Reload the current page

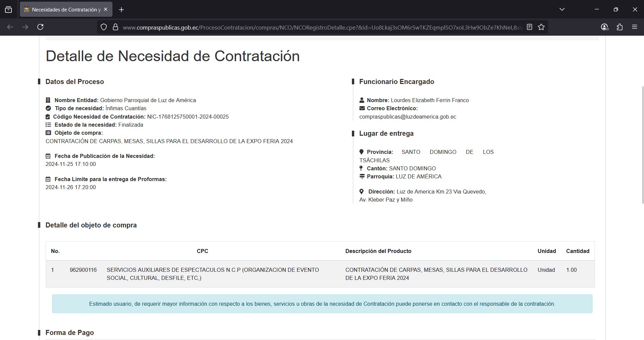[x=40, y=27]
